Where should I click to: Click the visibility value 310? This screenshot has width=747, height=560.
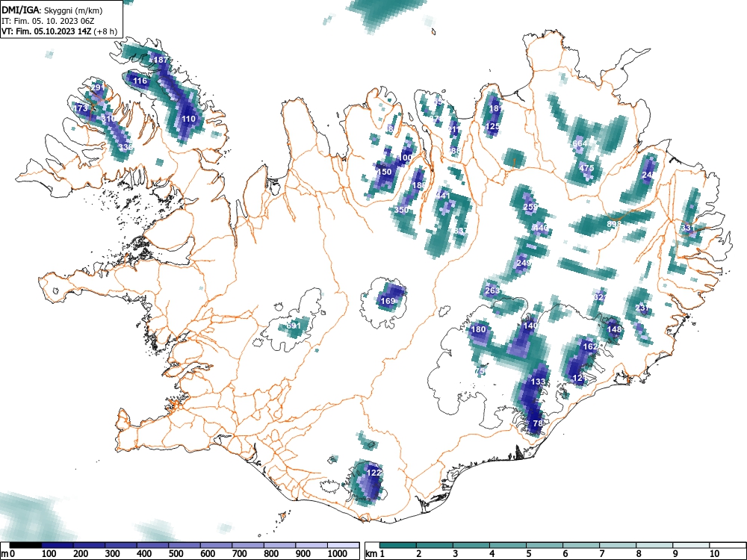(x=108, y=119)
